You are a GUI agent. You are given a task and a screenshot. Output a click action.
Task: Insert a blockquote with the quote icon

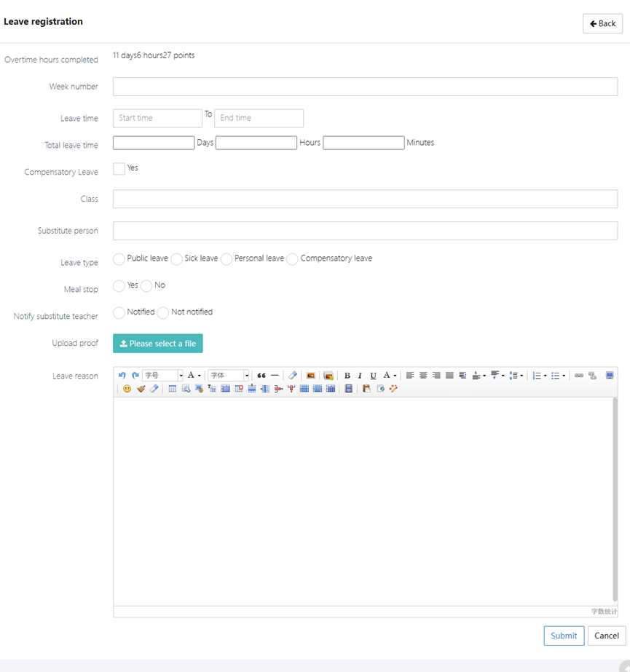[x=261, y=376]
